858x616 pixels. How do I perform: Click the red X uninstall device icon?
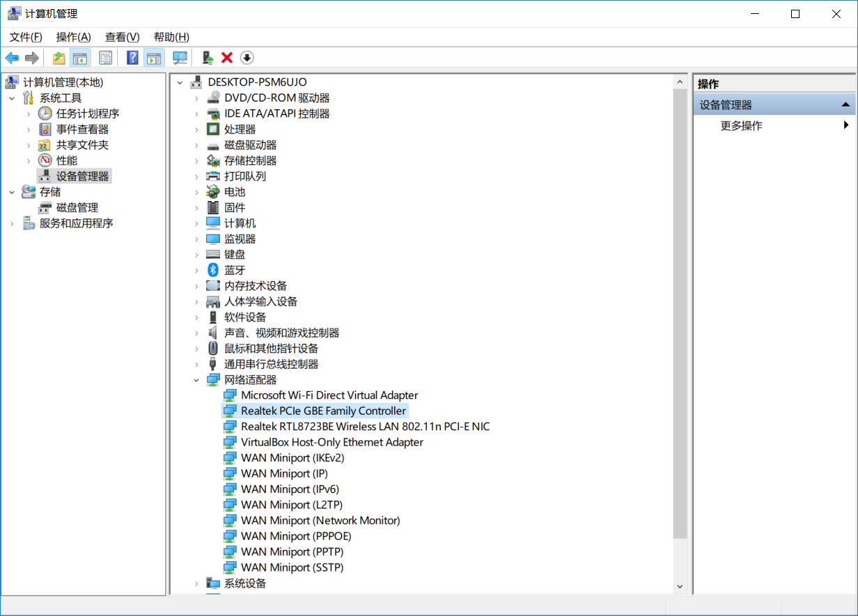(x=227, y=58)
